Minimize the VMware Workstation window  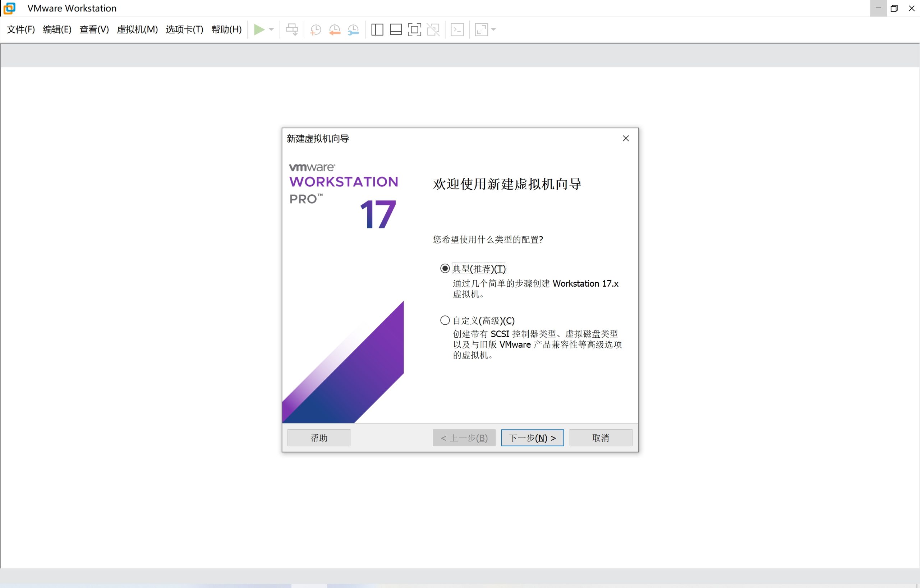coord(878,8)
